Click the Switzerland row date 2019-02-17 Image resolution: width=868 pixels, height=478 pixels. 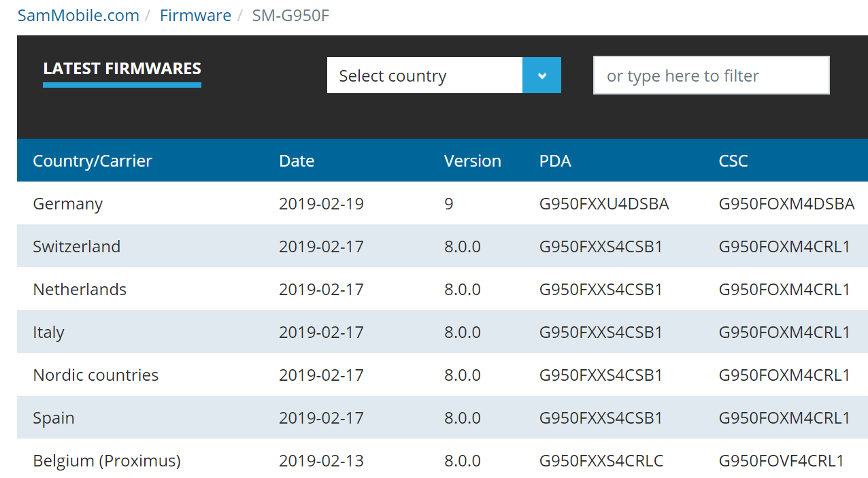(321, 247)
